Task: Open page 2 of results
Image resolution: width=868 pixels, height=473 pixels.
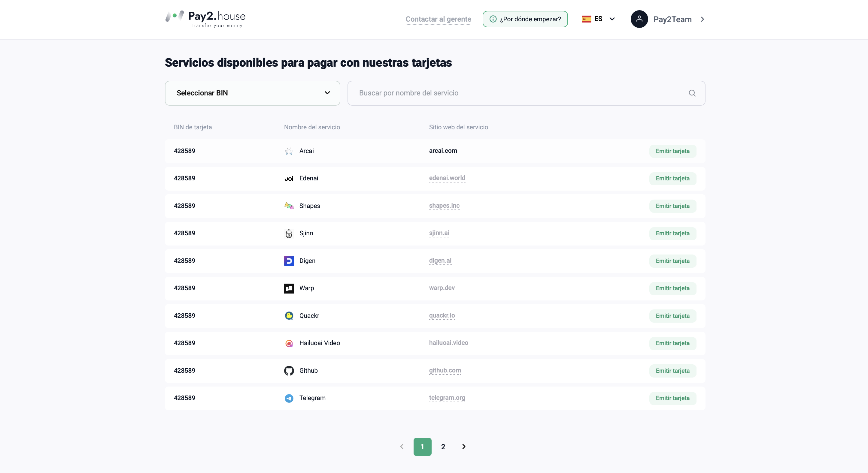Action: (x=443, y=447)
